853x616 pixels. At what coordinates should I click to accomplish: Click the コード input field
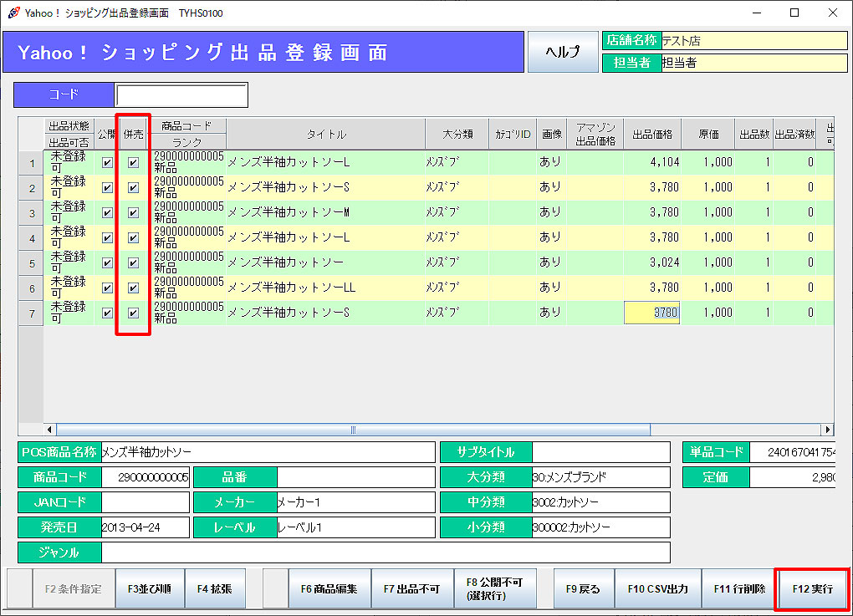[x=181, y=95]
